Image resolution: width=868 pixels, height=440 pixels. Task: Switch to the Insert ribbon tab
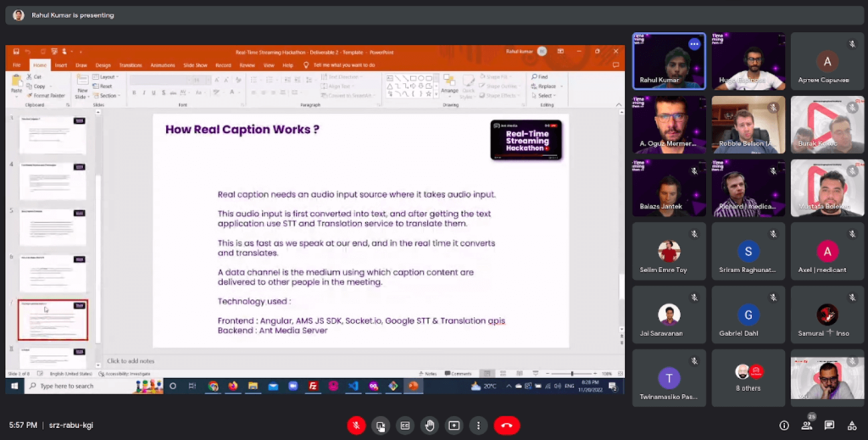click(61, 65)
